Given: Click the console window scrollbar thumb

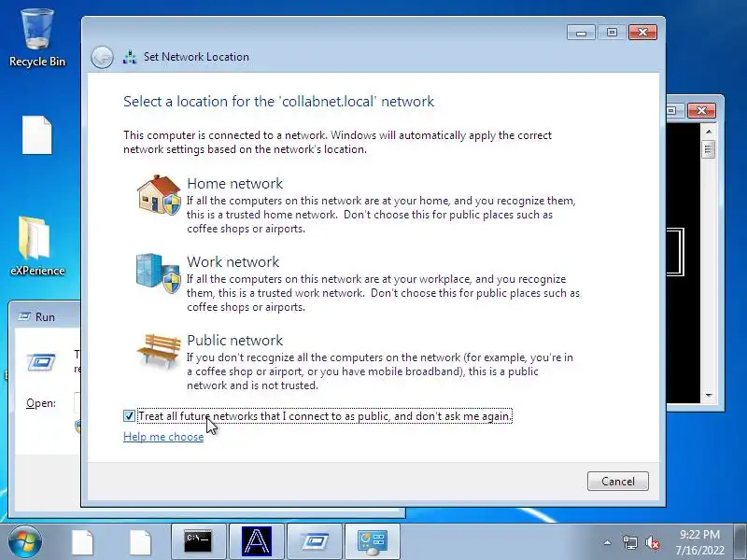Looking at the screenshot, I should pyautogui.click(x=709, y=149).
